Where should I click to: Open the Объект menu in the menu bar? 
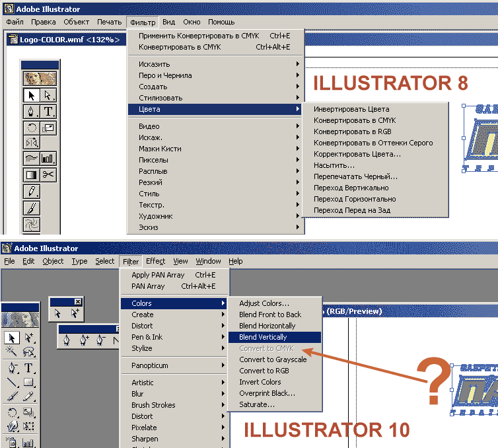76,22
